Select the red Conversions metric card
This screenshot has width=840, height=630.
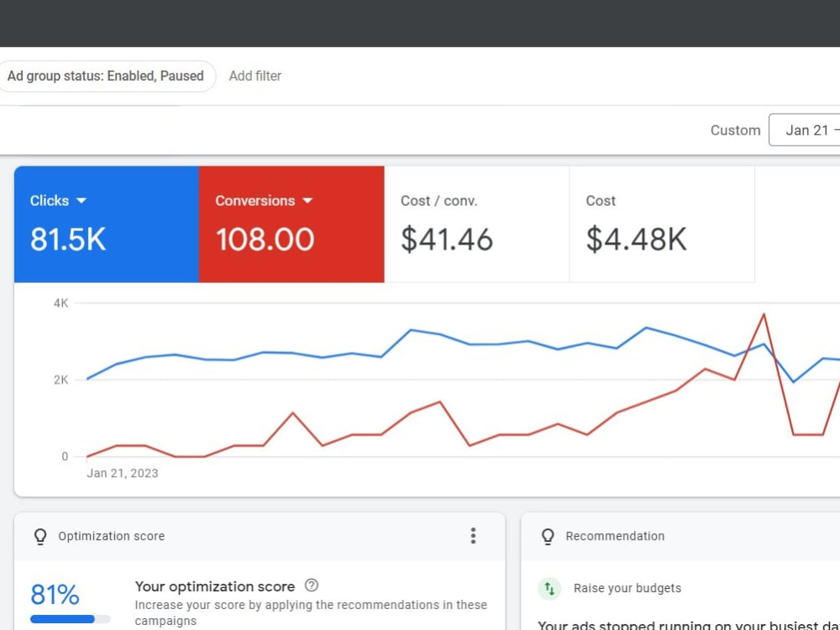tap(291, 224)
